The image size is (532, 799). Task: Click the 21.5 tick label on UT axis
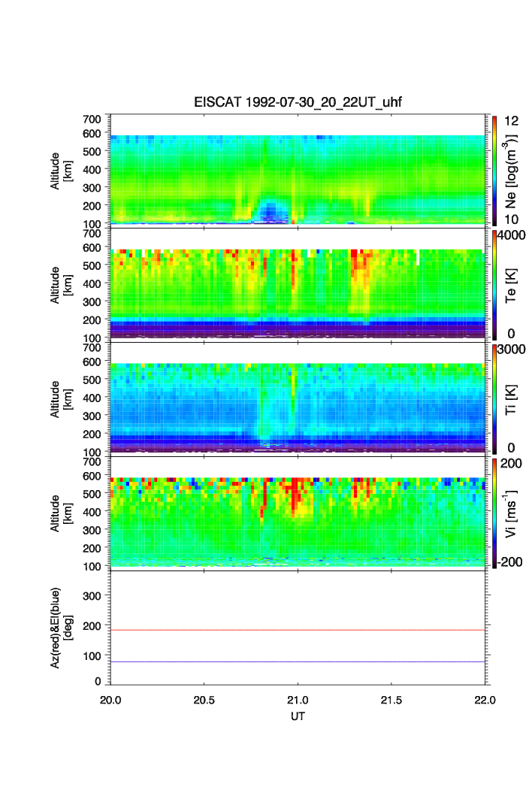click(391, 700)
